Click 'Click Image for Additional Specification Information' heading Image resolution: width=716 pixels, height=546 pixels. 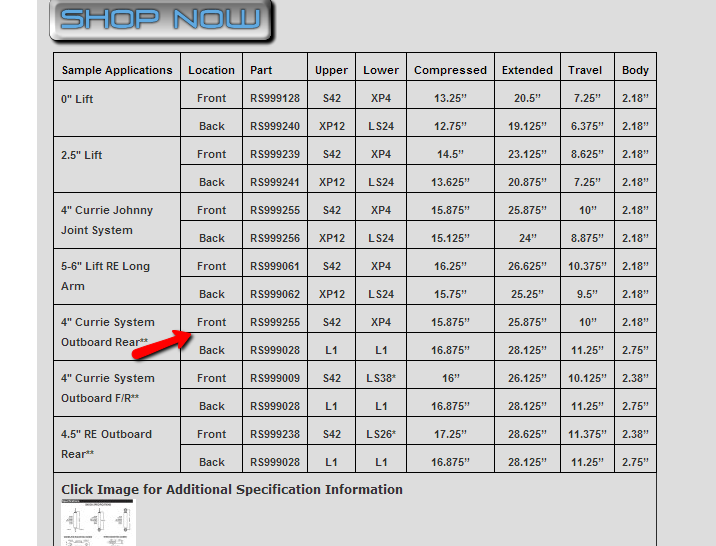[x=232, y=489]
